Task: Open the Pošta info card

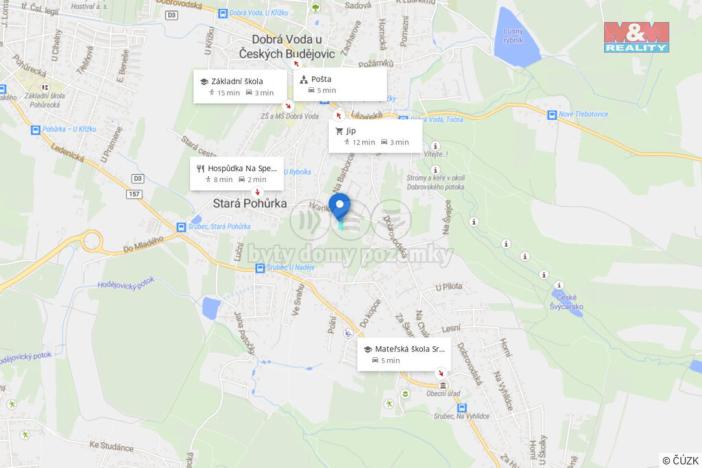Action: pyautogui.click(x=340, y=84)
